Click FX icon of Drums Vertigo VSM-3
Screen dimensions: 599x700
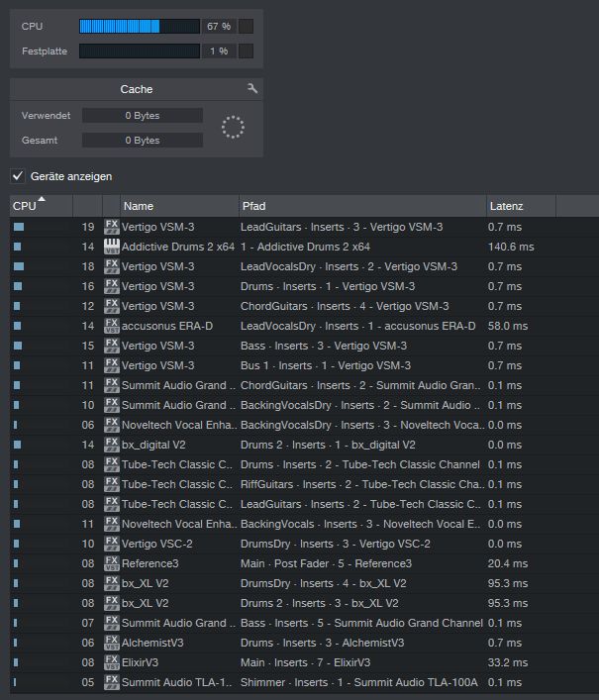112,286
